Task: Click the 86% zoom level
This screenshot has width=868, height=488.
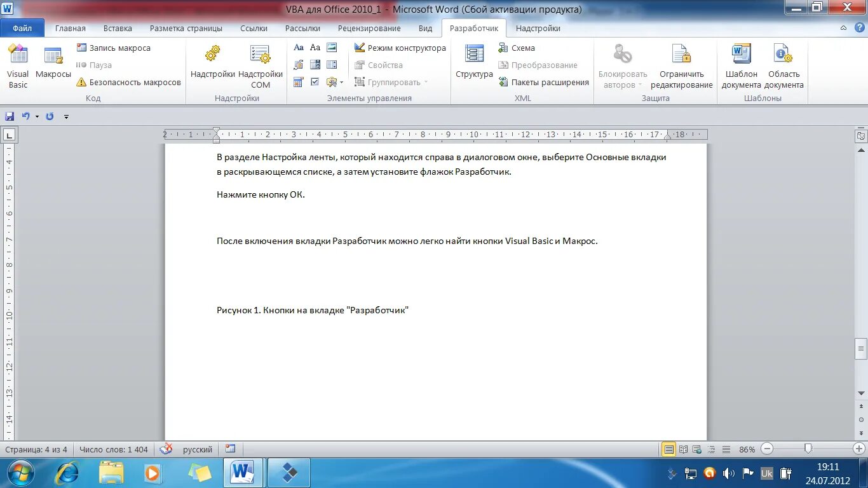Action: 747,449
